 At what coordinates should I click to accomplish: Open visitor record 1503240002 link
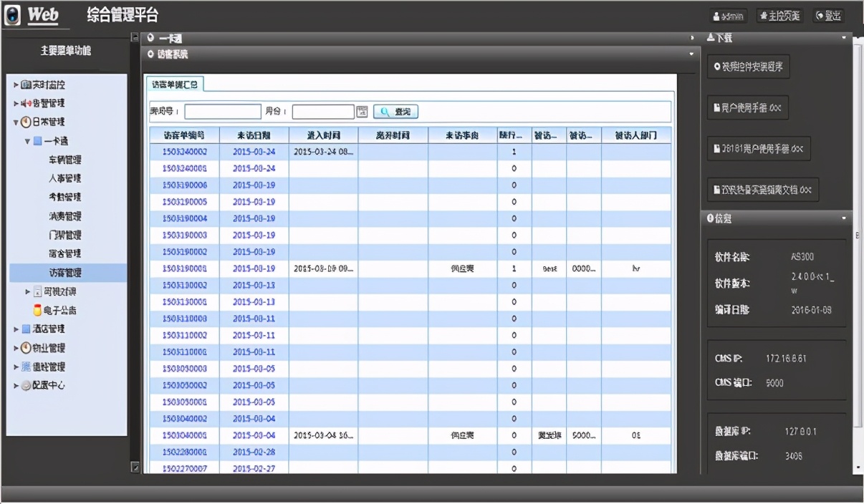point(185,152)
